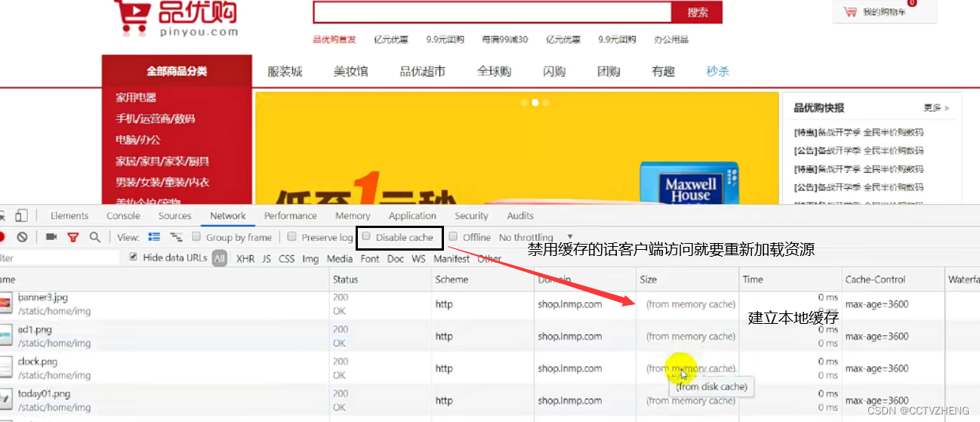Filter requests by Font
The image size is (980, 422).
(x=370, y=258)
